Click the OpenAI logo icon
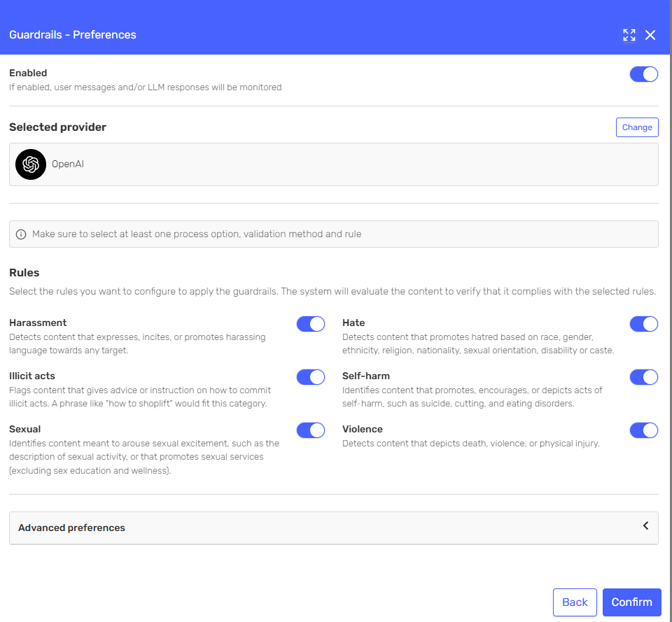Image resolution: width=672 pixels, height=622 pixels. coord(31,164)
